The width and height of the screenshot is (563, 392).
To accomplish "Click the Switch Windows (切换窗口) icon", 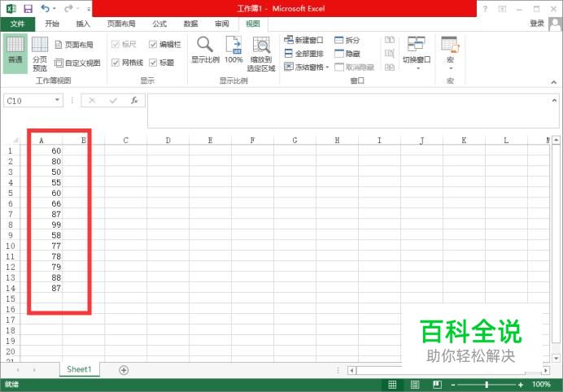I will [x=417, y=45].
